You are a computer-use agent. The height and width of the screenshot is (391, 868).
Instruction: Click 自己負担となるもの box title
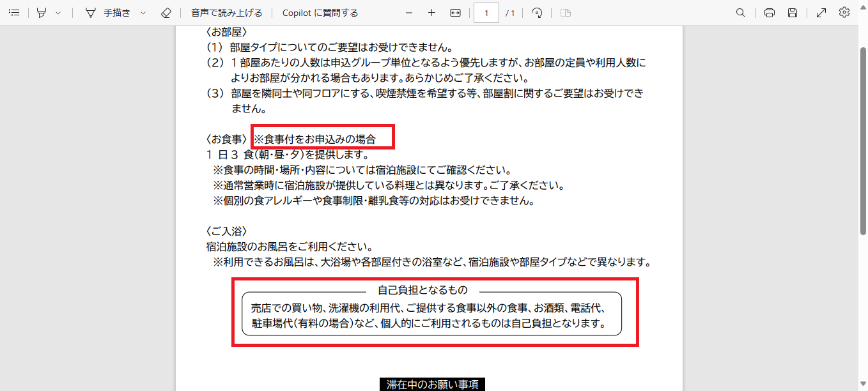point(422,289)
